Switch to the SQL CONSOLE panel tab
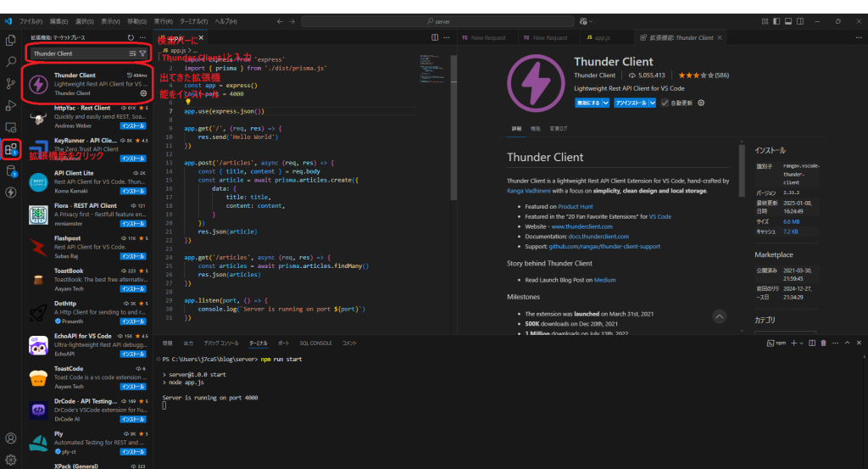 315,343
